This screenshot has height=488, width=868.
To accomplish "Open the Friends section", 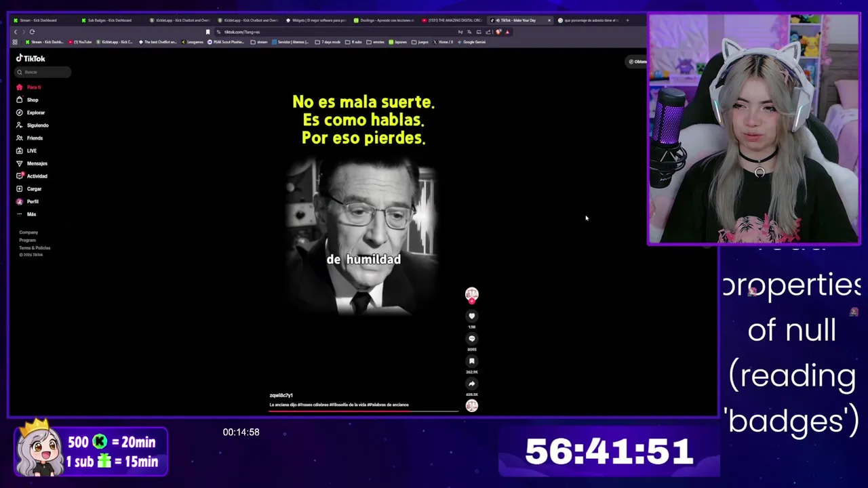I will point(30,138).
